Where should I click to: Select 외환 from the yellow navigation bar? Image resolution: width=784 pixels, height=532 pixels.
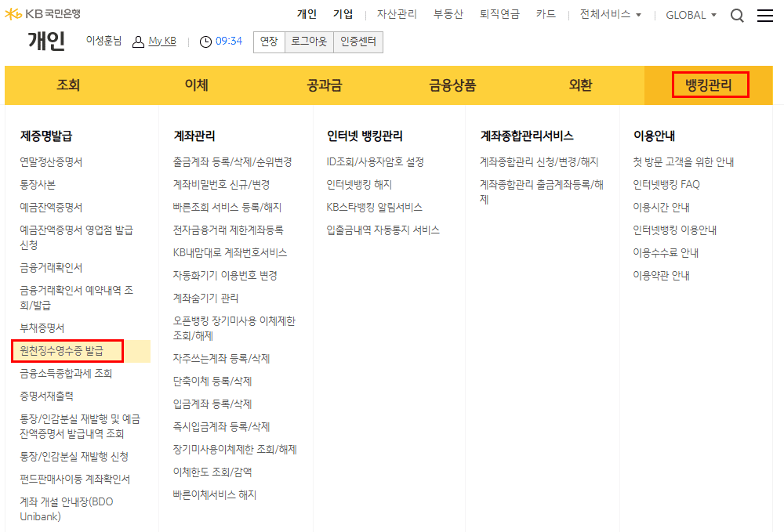pyautogui.click(x=579, y=85)
